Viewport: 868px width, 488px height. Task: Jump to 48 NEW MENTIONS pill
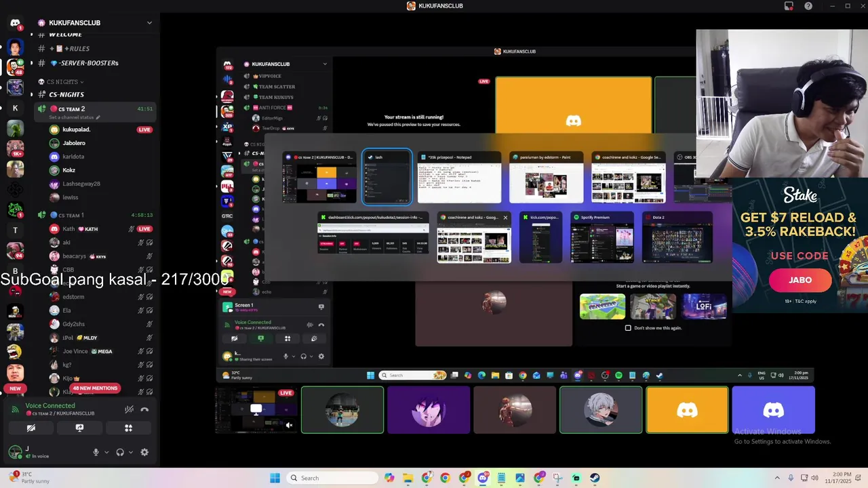point(96,388)
